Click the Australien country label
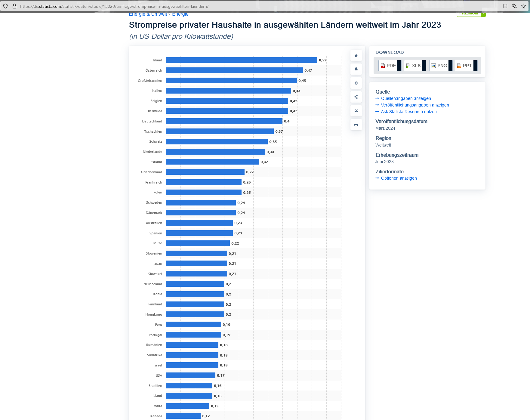Image resolution: width=530 pixels, height=420 pixels. [154, 223]
